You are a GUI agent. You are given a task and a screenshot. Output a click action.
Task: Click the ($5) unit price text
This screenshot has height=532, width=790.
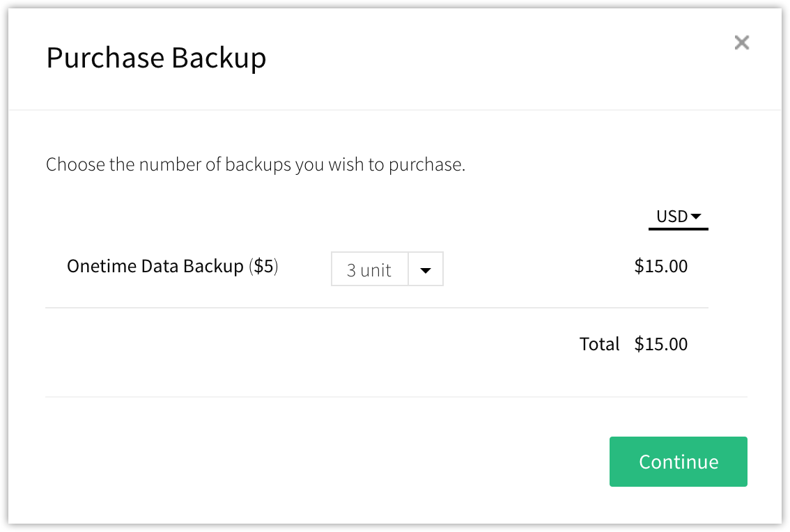click(263, 266)
